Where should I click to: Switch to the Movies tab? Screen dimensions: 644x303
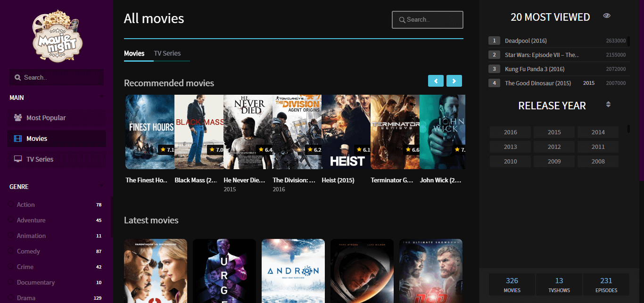134,53
